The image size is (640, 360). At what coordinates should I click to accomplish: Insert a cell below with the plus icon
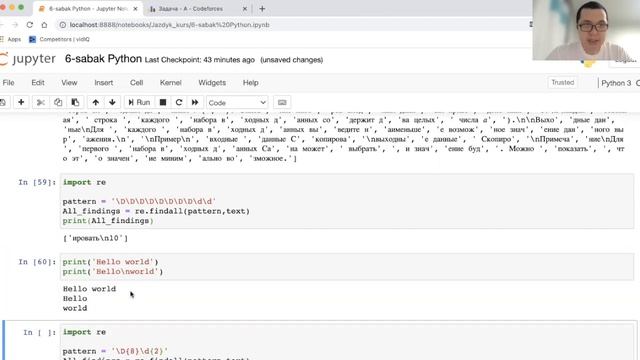[x=21, y=102]
